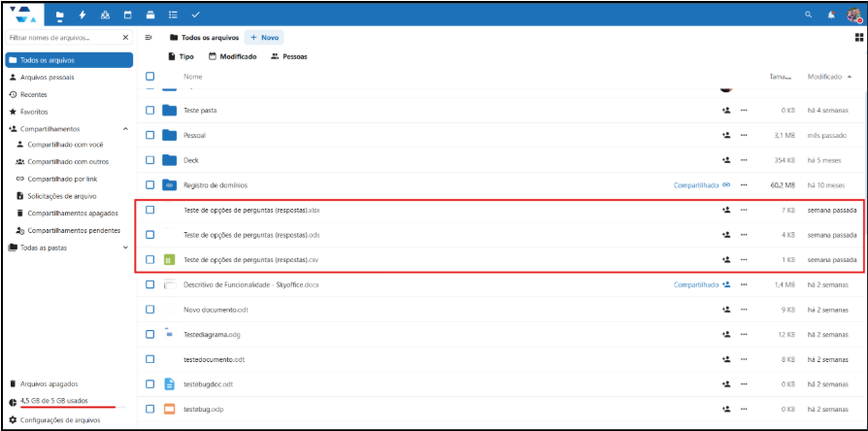
Task: Select checkbox for the responses .csv file
Action: (x=150, y=259)
